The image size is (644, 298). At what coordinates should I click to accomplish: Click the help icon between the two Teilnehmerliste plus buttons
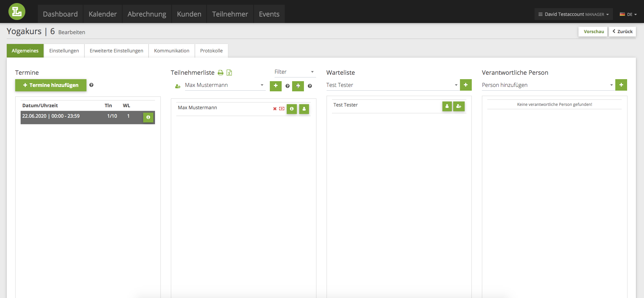point(287,86)
